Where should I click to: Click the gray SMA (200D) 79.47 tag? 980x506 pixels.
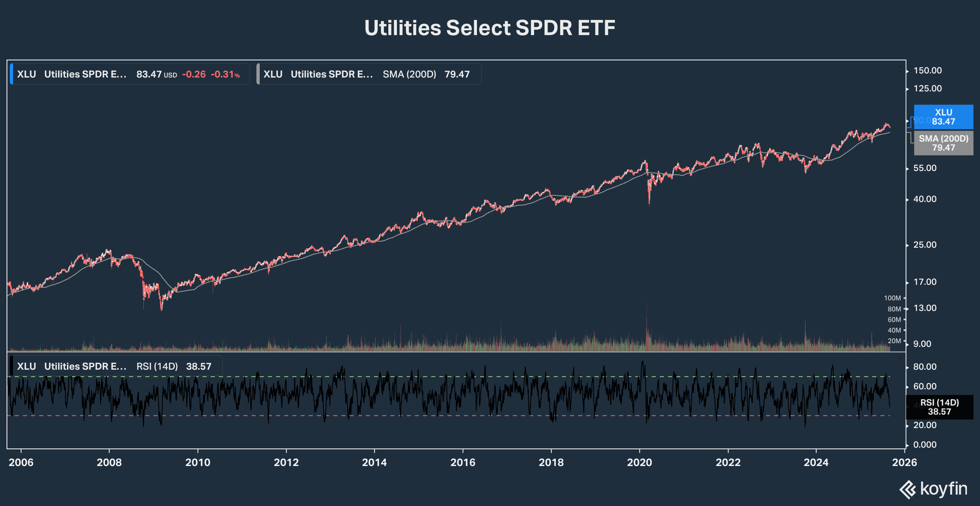click(943, 143)
